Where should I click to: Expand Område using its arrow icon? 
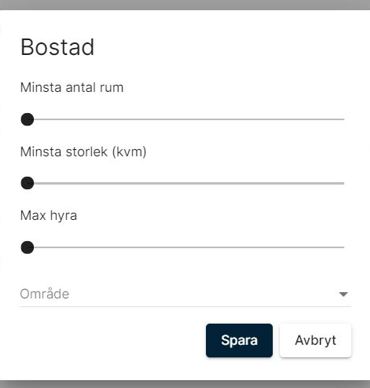click(x=343, y=294)
